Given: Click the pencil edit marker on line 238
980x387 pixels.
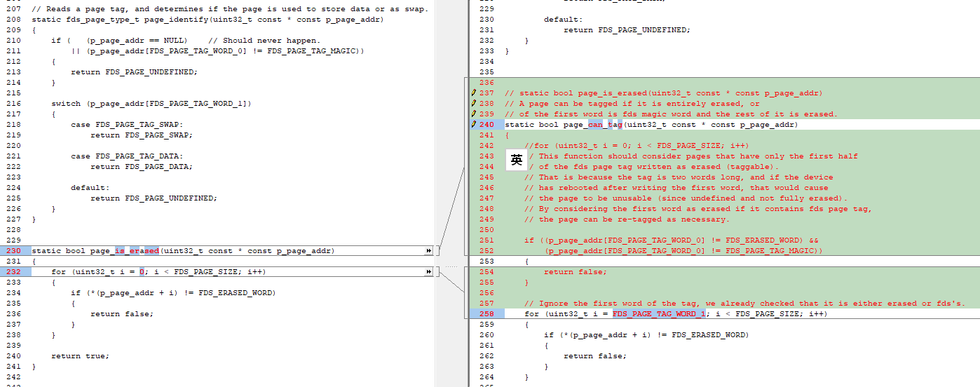Looking at the screenshot, I should coord(474,104).
